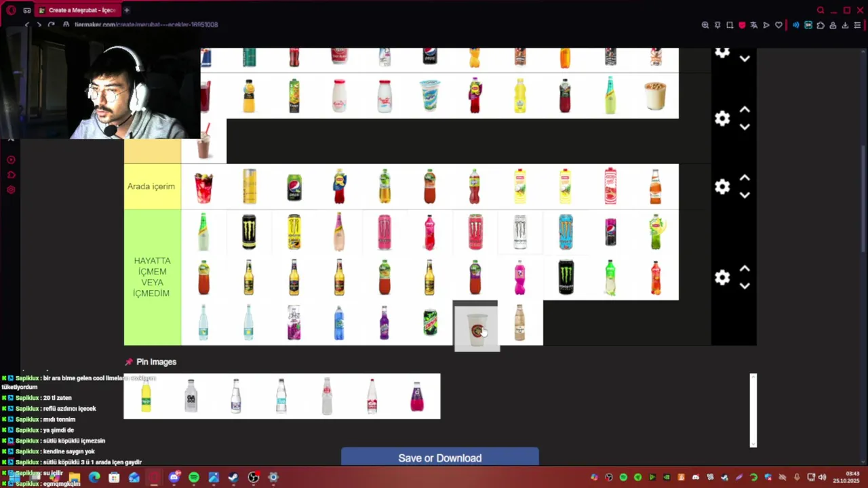Click the pin icon in address bar
Screen dimensions: 868x488
click(x=717, y=25)
